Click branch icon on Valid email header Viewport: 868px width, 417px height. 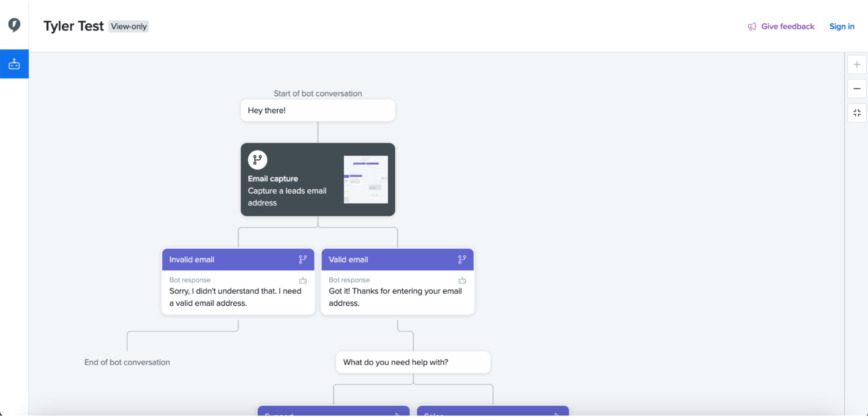point(462,260)
